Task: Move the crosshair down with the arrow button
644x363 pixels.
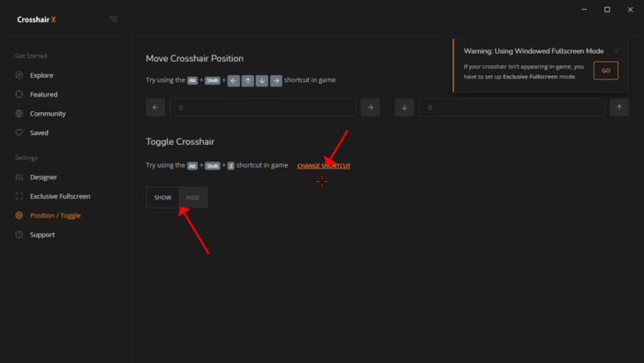Action: (405, 107)
